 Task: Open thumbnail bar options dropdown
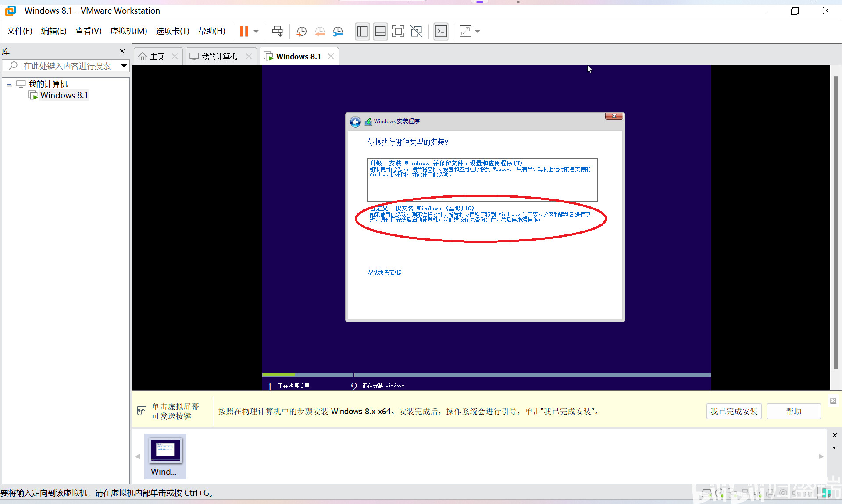[835, 447]
